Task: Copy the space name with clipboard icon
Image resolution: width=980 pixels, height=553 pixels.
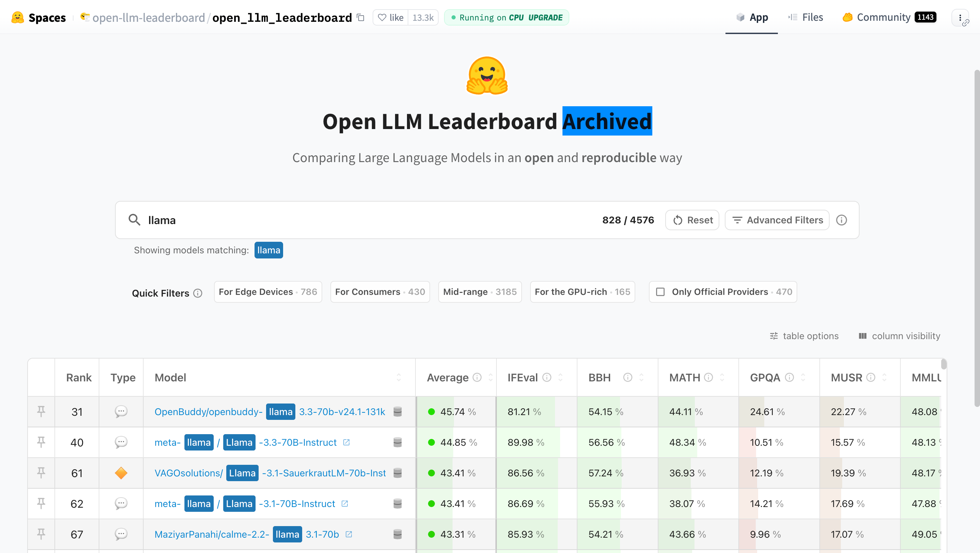Action: click(x=361, y=17)
